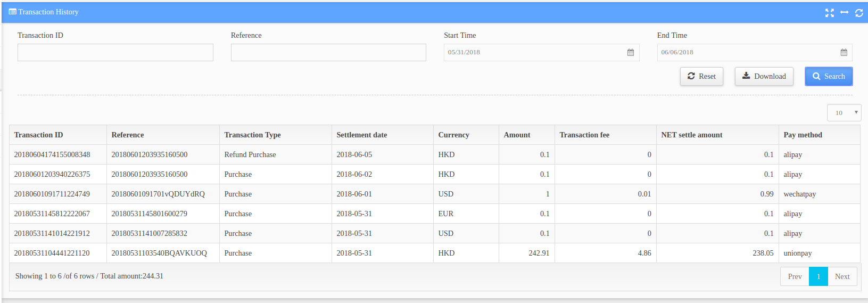Sort by Settlement date column header
This screenshot has height=303, width=868.
click(x=362, y=135)
